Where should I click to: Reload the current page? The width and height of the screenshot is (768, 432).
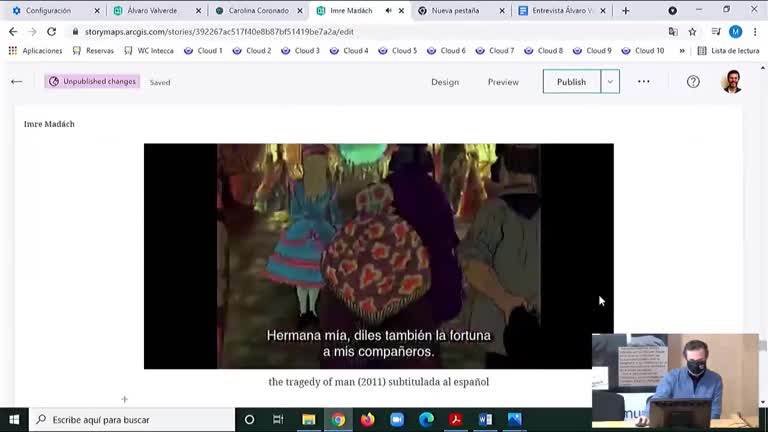click(51, 32)
